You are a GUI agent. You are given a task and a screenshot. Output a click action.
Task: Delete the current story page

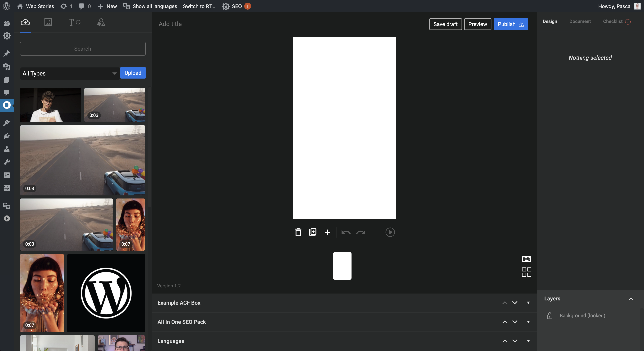(x=298, y=232)
